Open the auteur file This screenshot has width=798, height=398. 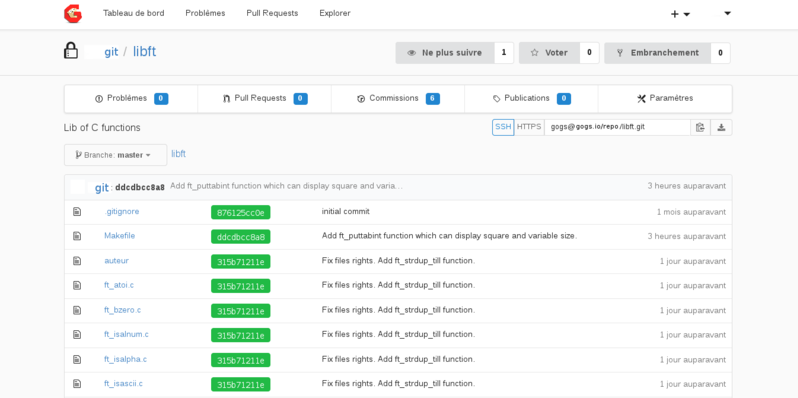117,261
